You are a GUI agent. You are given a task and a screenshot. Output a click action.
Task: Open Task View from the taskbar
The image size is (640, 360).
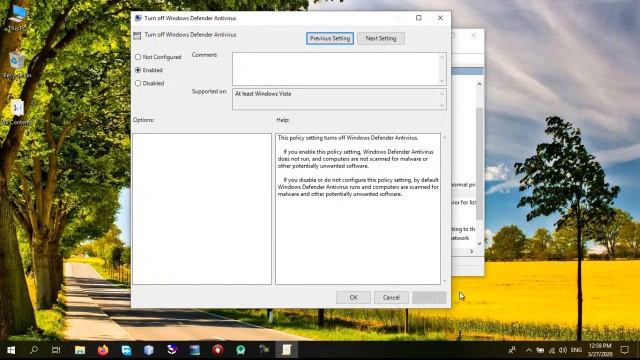(56, 350)
